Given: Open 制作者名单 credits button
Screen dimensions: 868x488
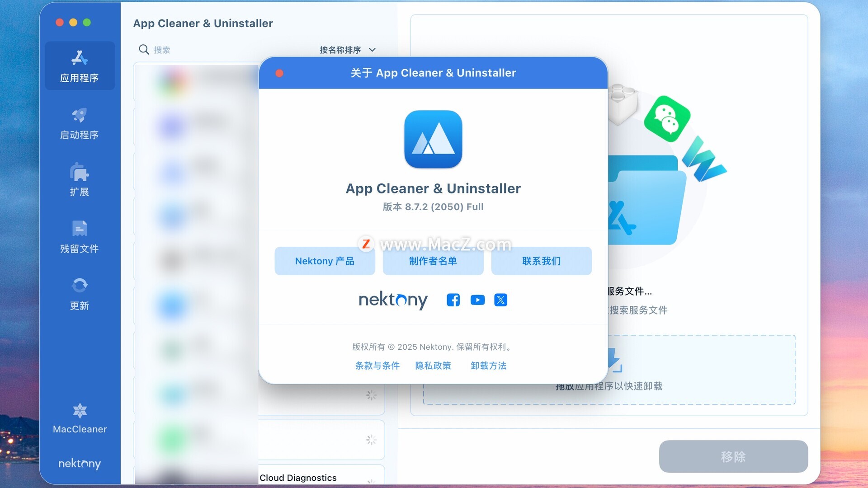Looking at the screenshot, I should pyautogui.click(x=433, y=261).
